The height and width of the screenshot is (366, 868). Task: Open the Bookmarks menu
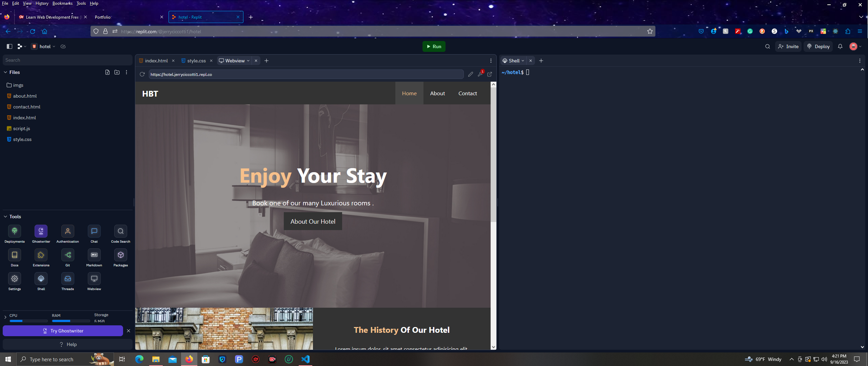pos(62,3)
